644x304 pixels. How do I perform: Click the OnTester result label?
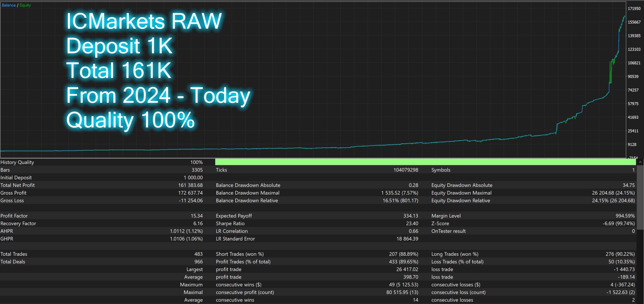point(448,231)
